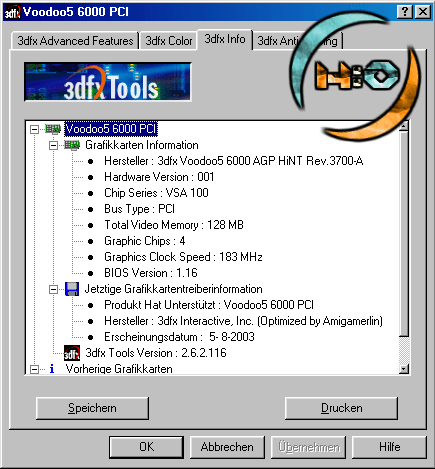This screenshot has height=469, width=435.
Task: Click the 3dfx logo icon in title bar
Action: [x=12, y=12]
